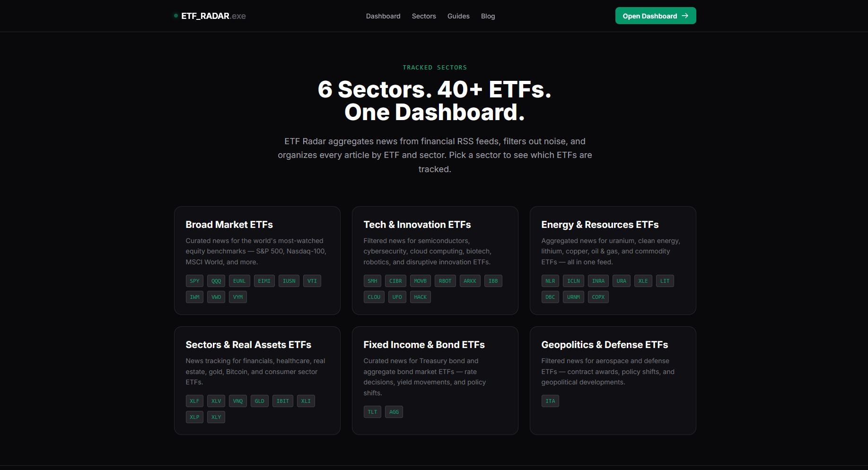Click the ARKK ticker tag

click(470, 281)
